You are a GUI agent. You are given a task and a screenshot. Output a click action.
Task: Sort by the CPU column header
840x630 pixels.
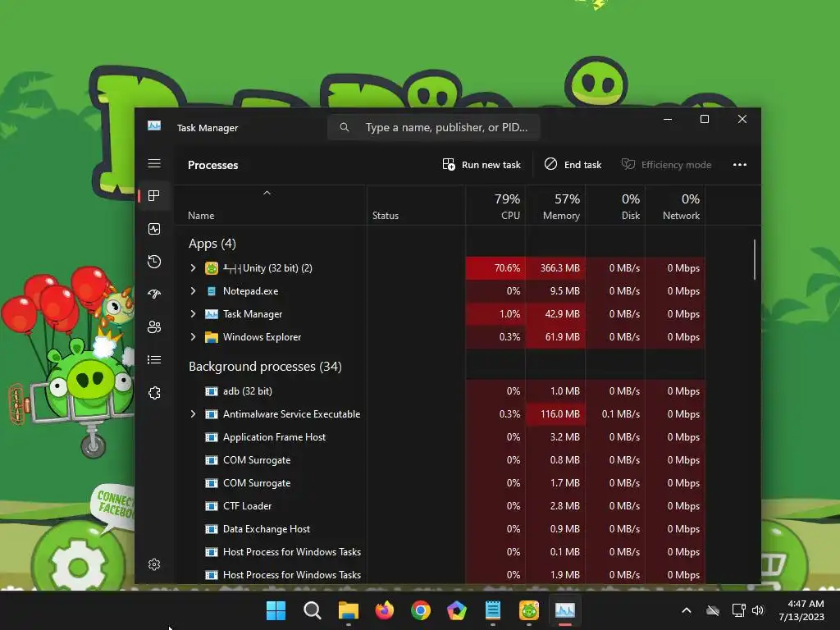[x=495, y=206]
